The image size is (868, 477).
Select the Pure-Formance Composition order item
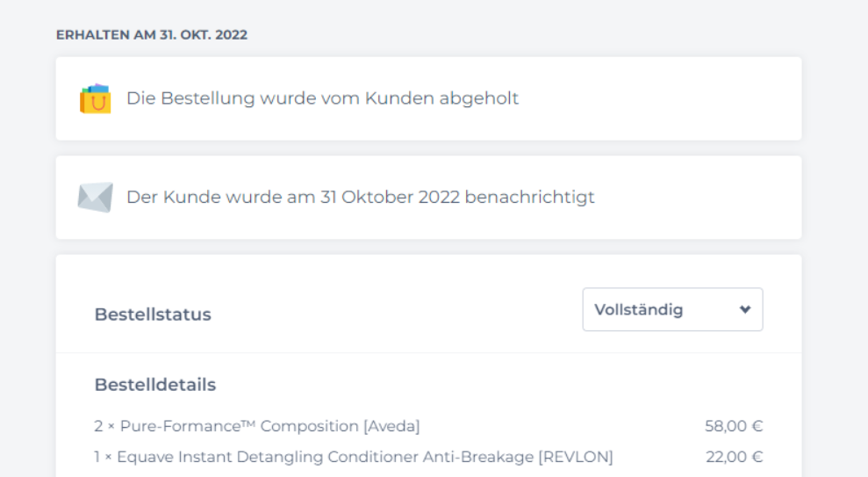257,426
